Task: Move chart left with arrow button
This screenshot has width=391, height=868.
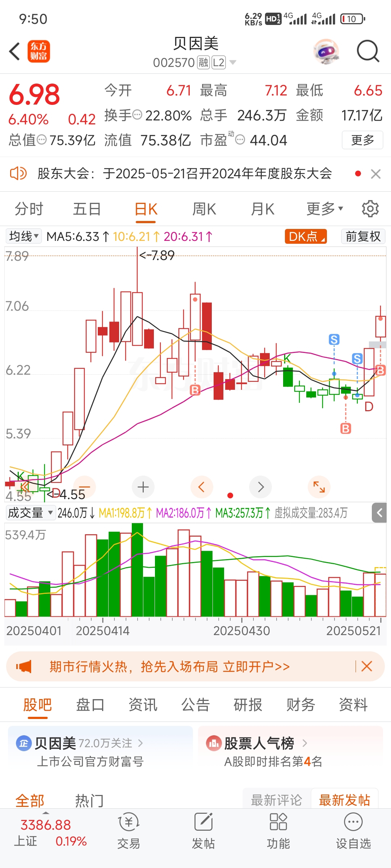Action: pyautogui.click(x=202, y=487)
